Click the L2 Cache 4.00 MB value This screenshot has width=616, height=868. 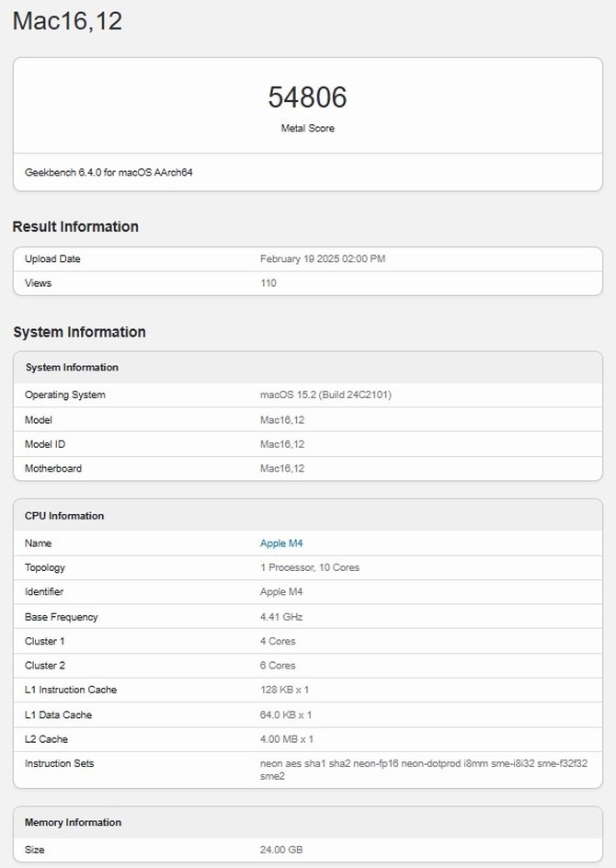287,739
